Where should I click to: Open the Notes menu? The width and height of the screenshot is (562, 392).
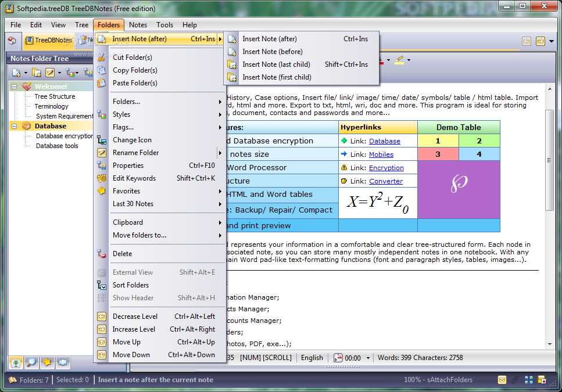click(138, 25)
